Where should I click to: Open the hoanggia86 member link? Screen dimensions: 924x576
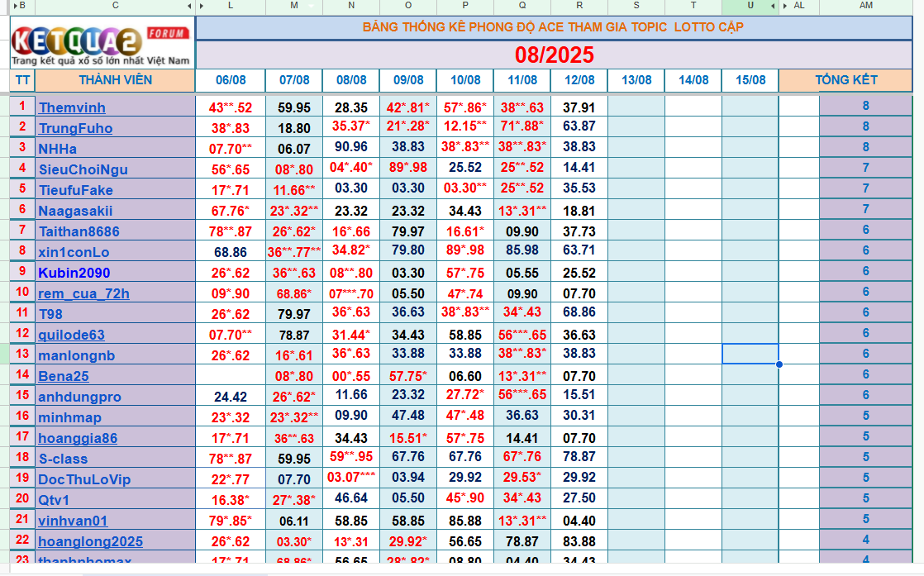click(x=78, y=438)
